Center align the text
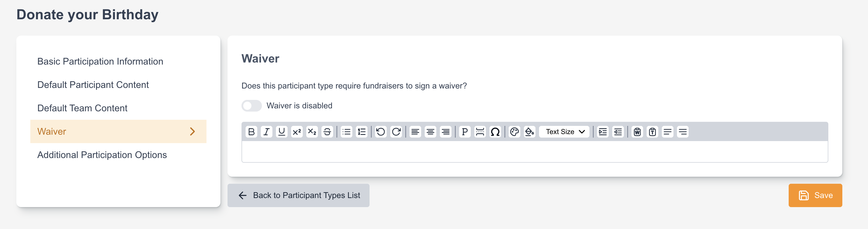Screen dimensions: 868x229 point(430,132)
